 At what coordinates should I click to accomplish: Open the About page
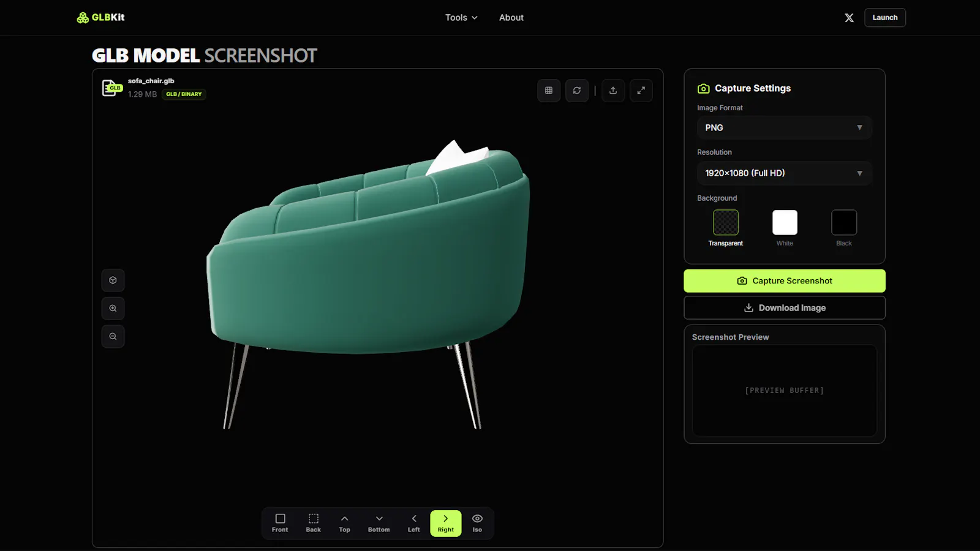click(511, 18)
